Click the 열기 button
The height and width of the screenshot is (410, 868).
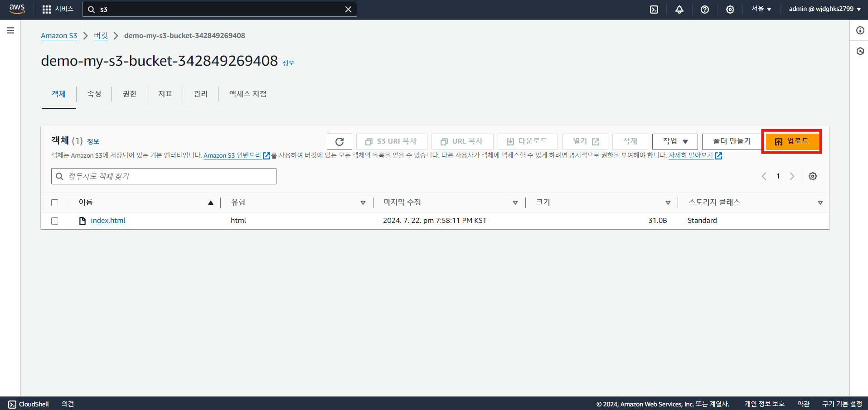(585, 141)
